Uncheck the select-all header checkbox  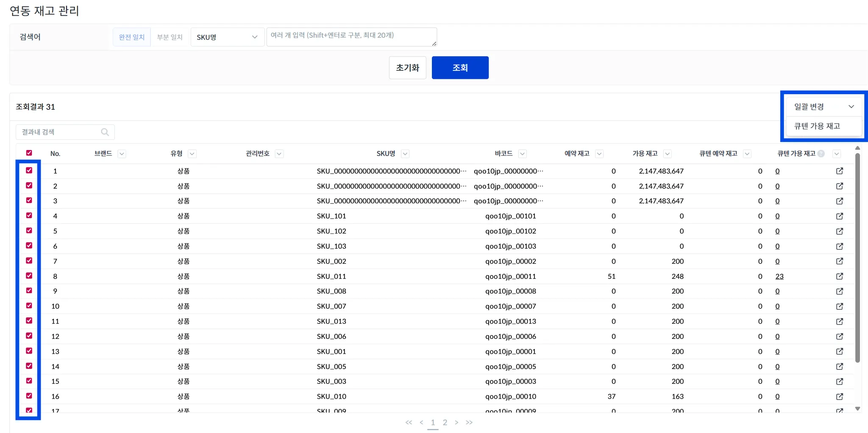pyautogui.click(x=29, y=153)
